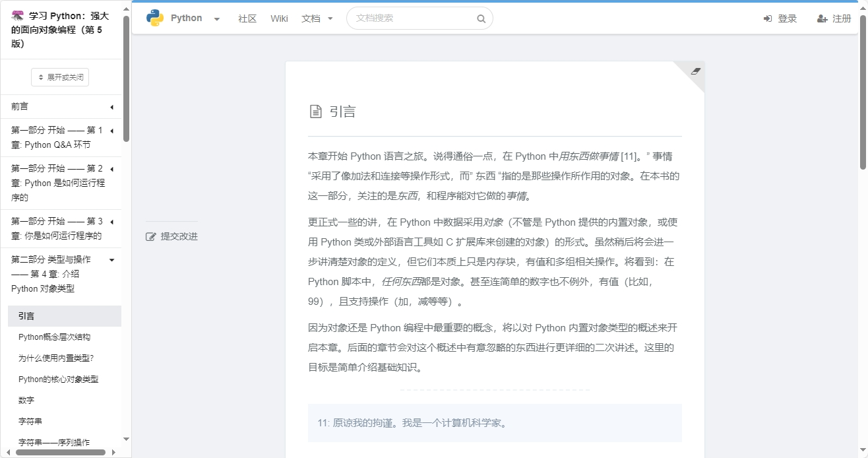Image resolution: width=868 pixels, height=458 pixels.
Task: Select 为什么使用内置类型? in sidebar
Action: (x=56, y=358)
